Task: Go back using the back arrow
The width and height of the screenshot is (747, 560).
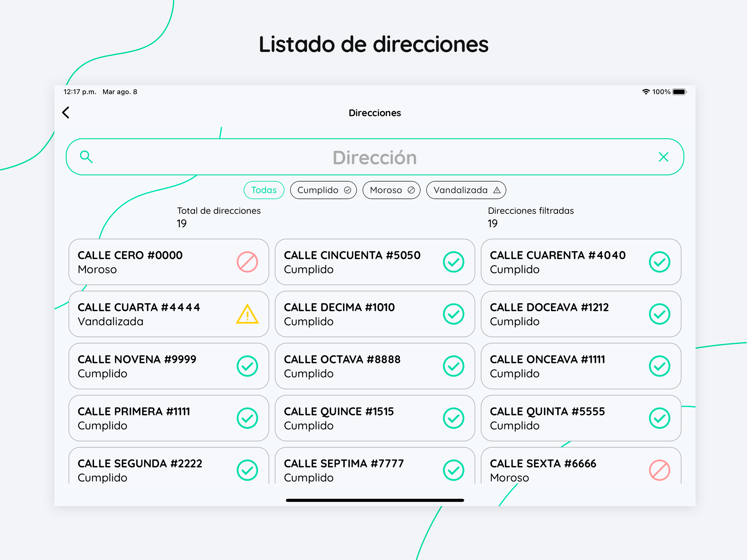Action: point(66,112)
